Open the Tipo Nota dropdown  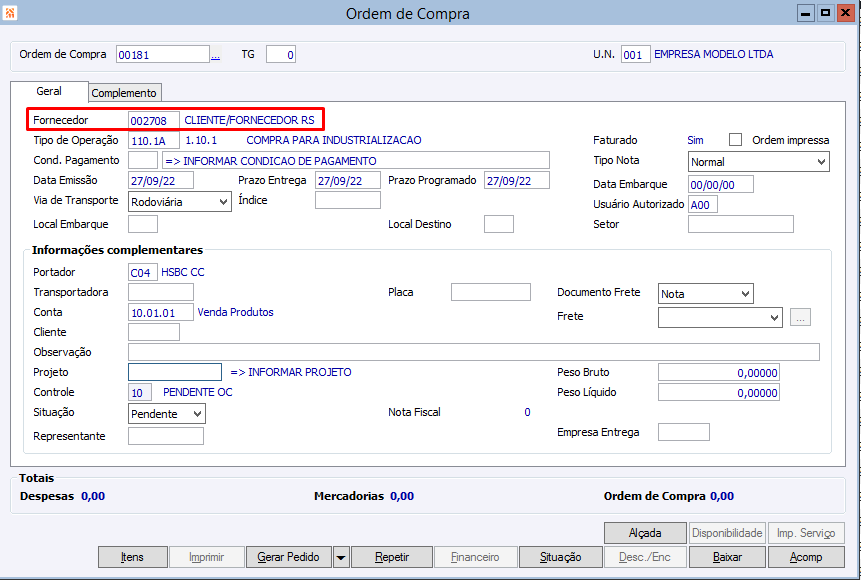click(x=758, y=162)
